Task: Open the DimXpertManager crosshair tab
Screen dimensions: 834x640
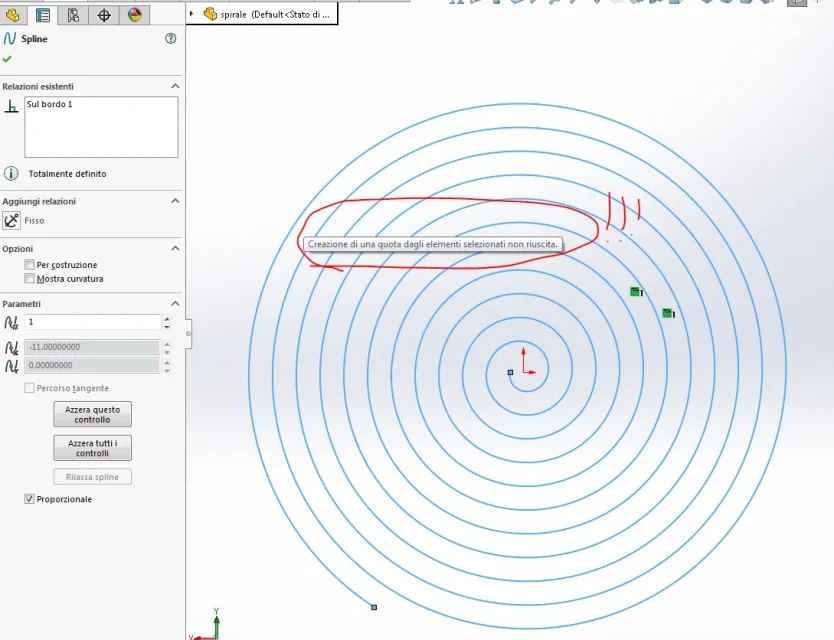Action: pos(104,15)
